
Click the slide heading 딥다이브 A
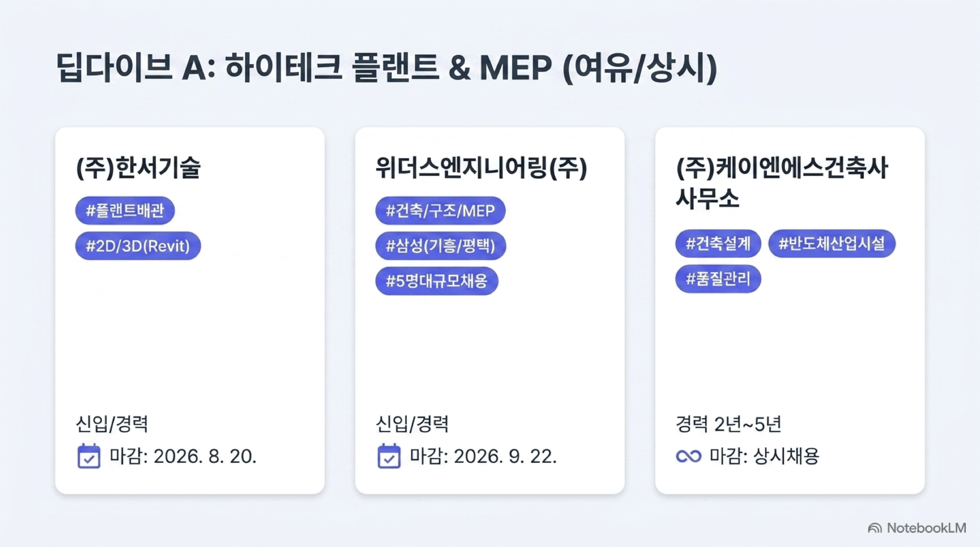(386, 69)
